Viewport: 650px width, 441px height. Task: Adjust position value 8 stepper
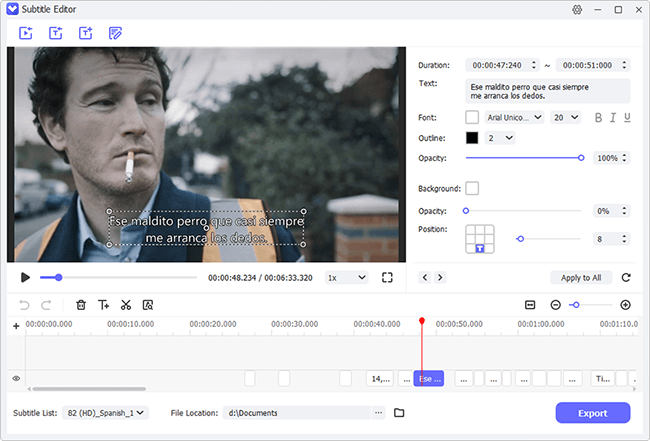[x=624, y=239]
